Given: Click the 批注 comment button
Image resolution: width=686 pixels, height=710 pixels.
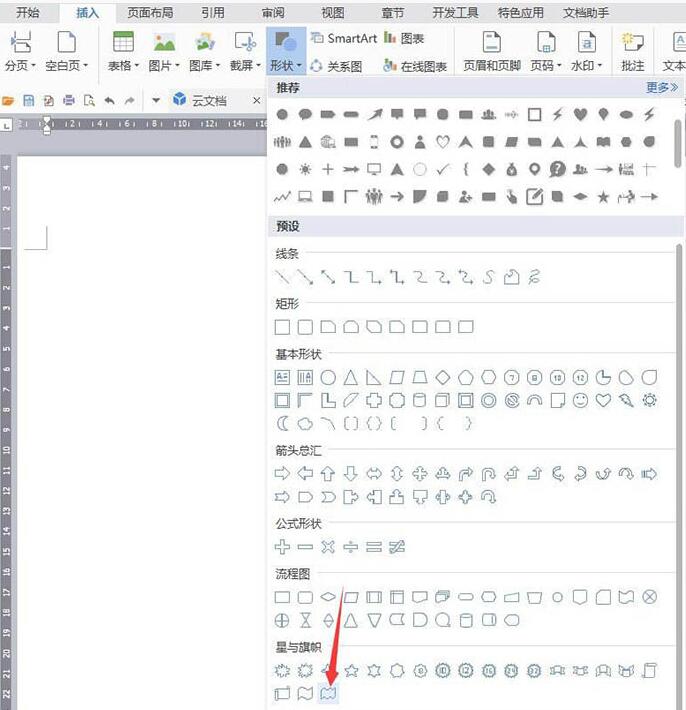Looking at the screenshot, I should 633,51.
